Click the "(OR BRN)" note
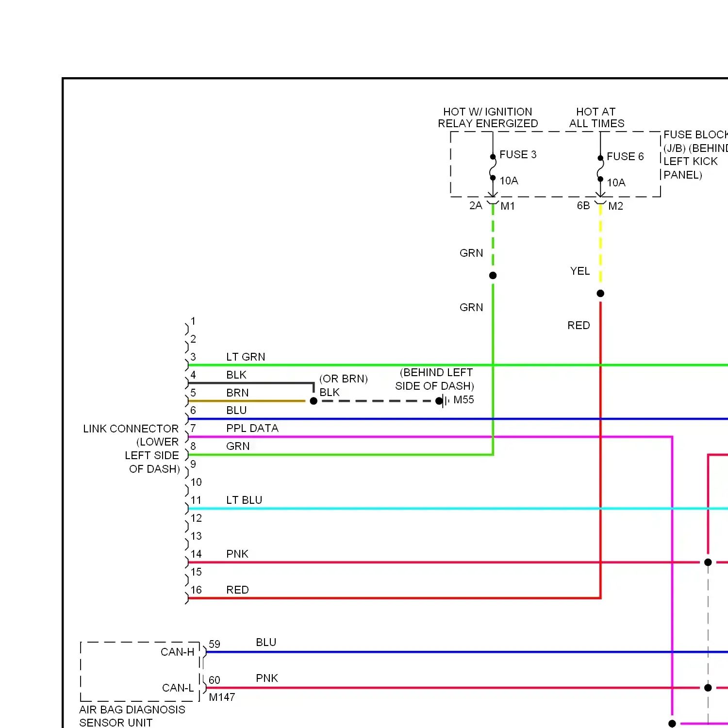The height and width of the screenshot is (728, 728). click(344, 379)
